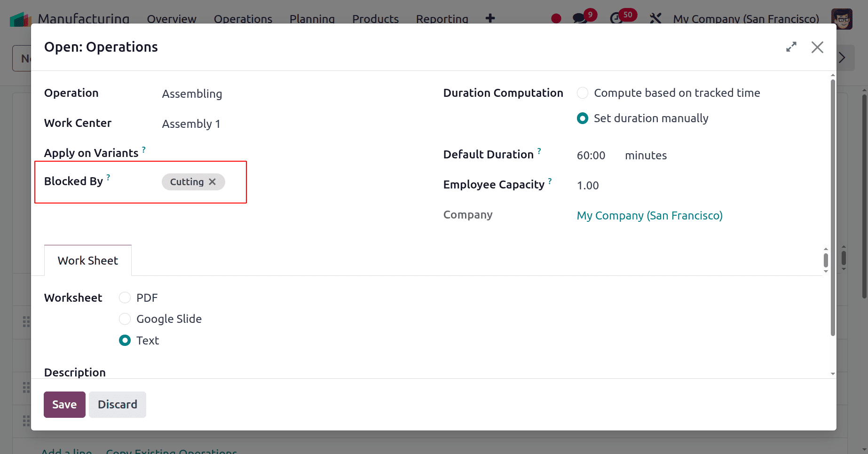868x454 pixels.
Task: Open the Overview menu
Action: click(172, 19)
